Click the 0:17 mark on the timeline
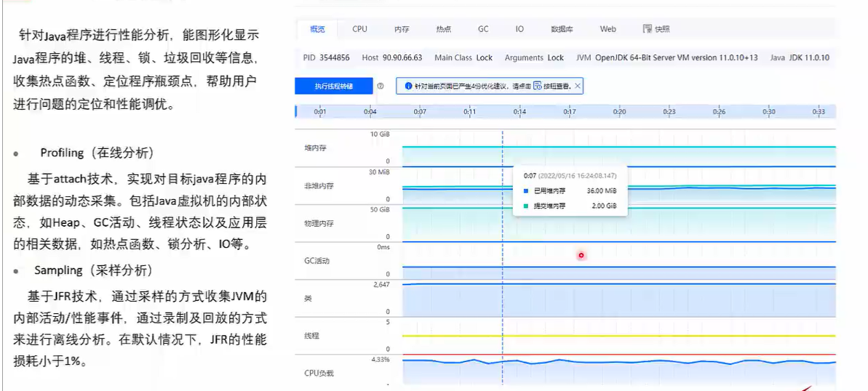The width and height of the screenshot is (868, 391). (570, 112)
